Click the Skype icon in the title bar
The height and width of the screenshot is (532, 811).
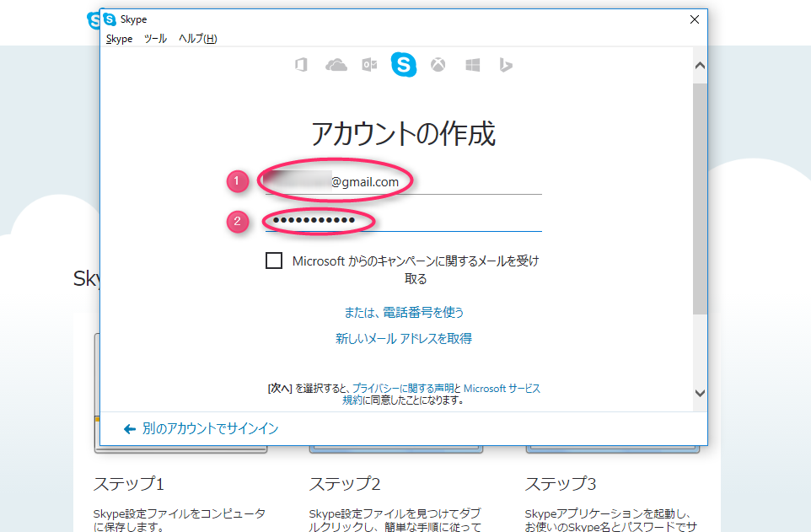(110, 19)
